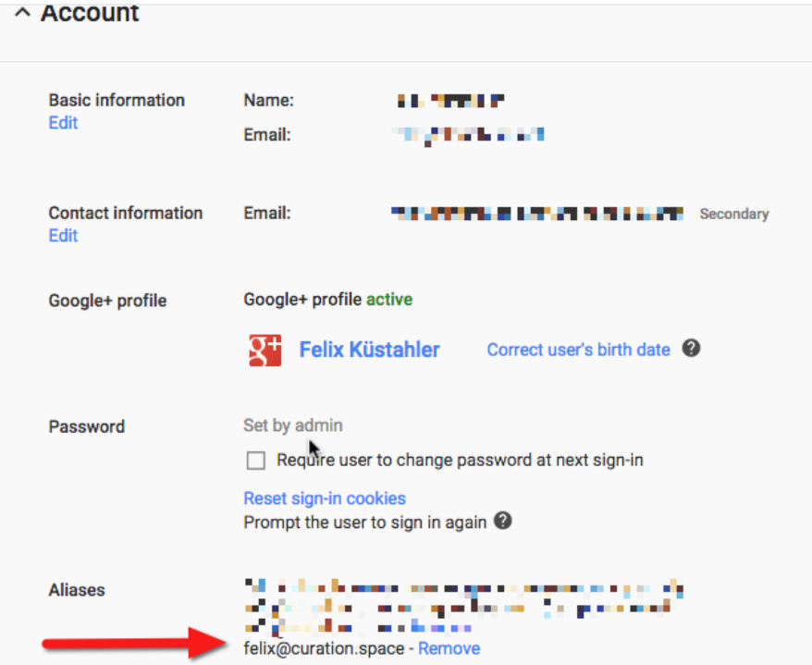The image size is (812, 665).
Task: Open help icon beside birth date link
Action: coord(691,349)
